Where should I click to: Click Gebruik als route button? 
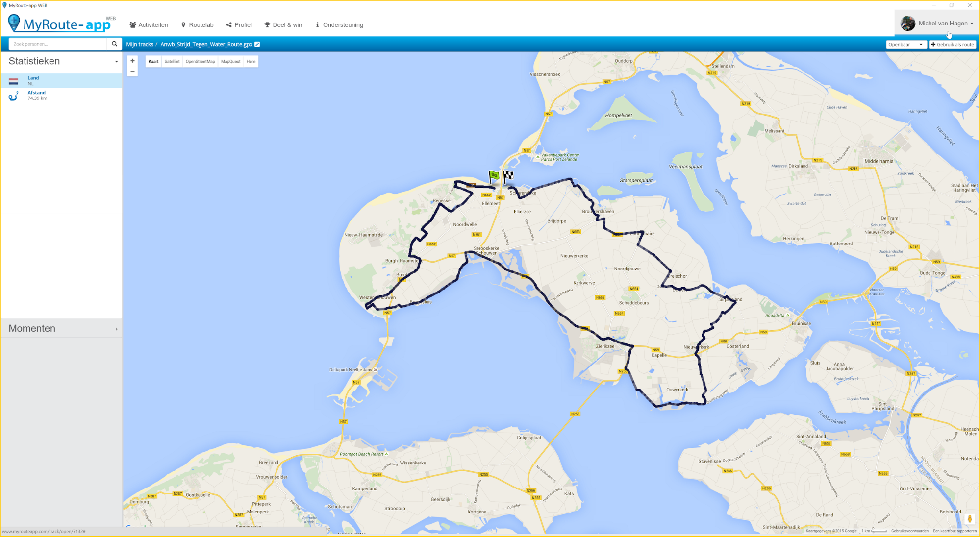click(x=952, y=44)
